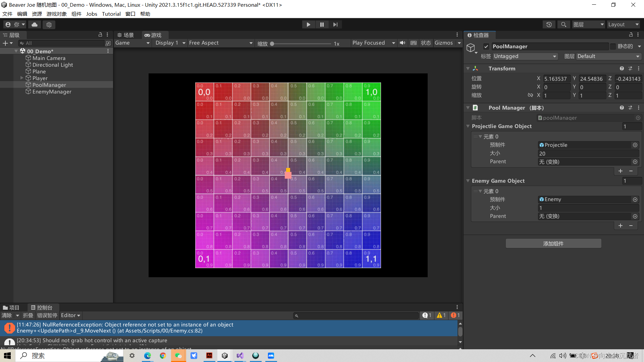Expand the Player hierarchy item
Screen dimensions: 644x362
point(22,78)
